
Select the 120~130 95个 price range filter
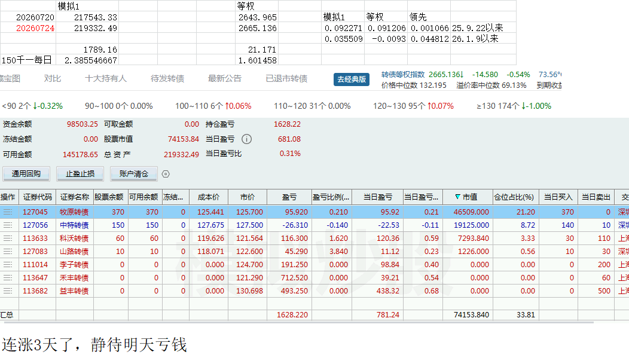413,106
